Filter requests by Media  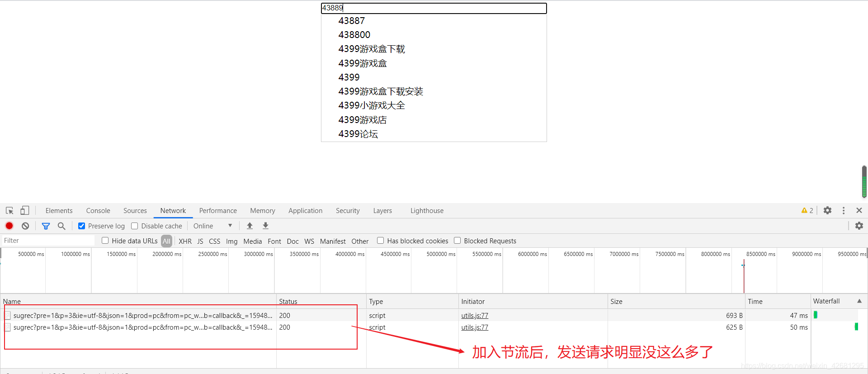(253, 241)
